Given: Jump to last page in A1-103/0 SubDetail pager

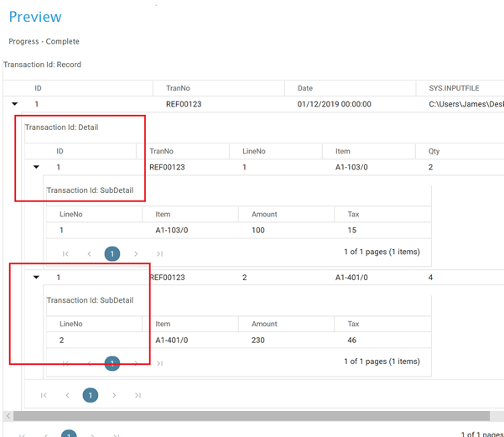Looking at the screenshot, I should coord(159,253).
